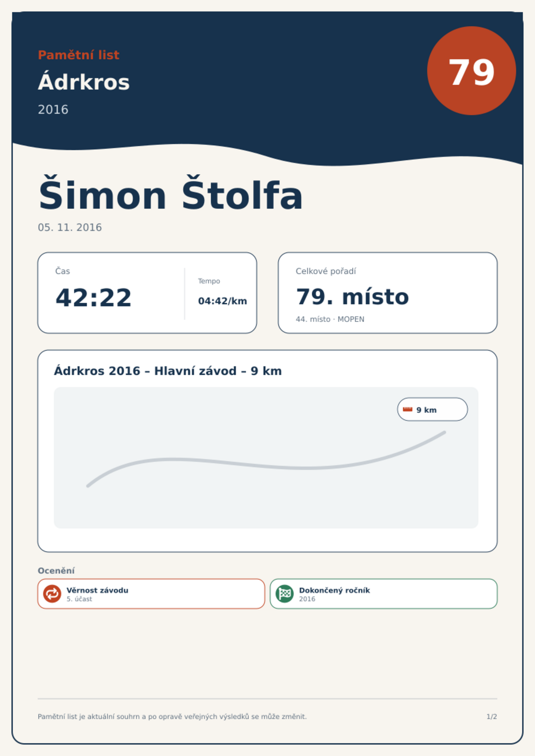The width and height of the screenshot is (535, 756).
Task: Click the 44. místo MOPEN category text
Action: [x=330, y=319]
